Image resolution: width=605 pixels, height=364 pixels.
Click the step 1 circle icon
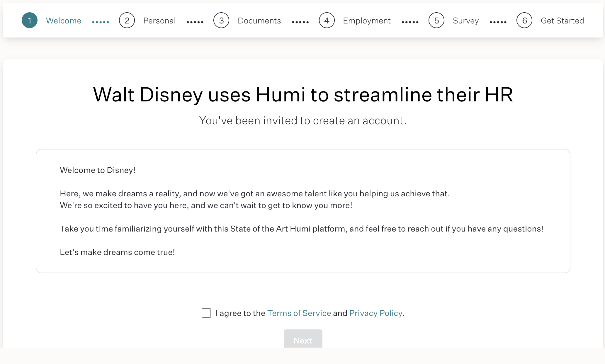point(30,20)
